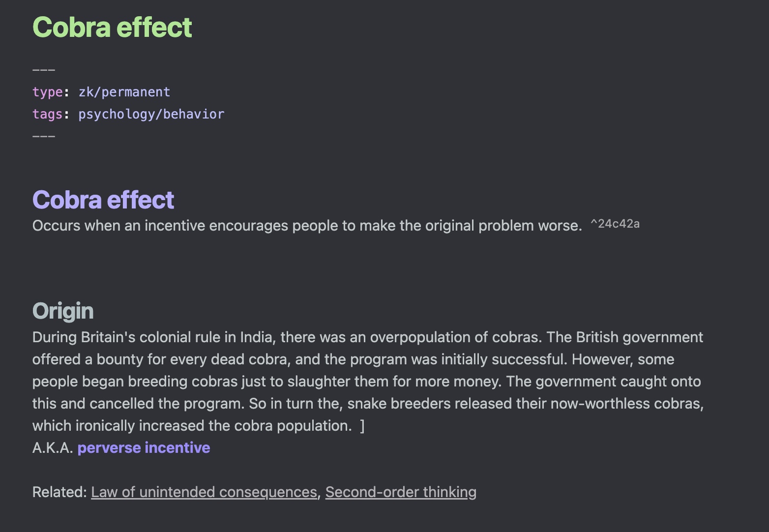Place cursor in the Origin heading
This screenshot has height=532, width=769.
click(63, 311)
